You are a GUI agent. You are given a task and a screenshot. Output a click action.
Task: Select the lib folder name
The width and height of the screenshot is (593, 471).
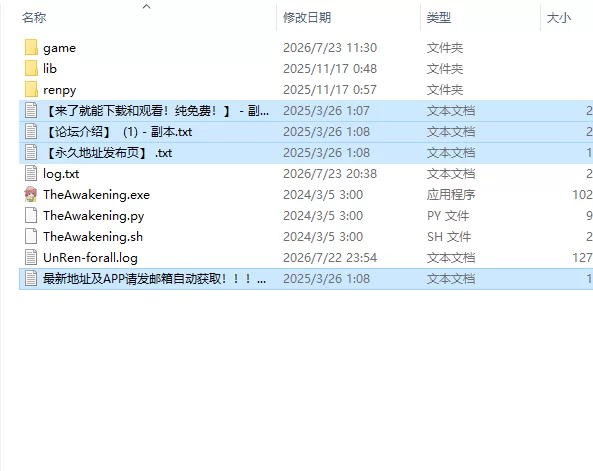tap(50, 68)
